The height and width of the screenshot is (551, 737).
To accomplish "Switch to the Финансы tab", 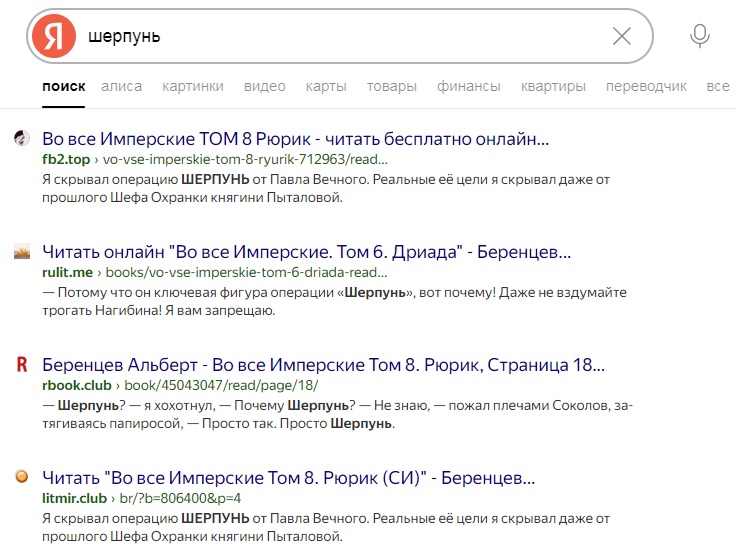I will (468, 86).
